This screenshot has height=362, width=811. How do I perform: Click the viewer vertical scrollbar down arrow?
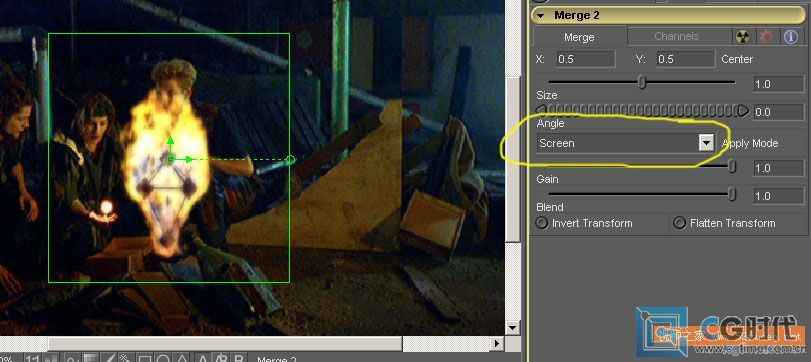(512, 327)
